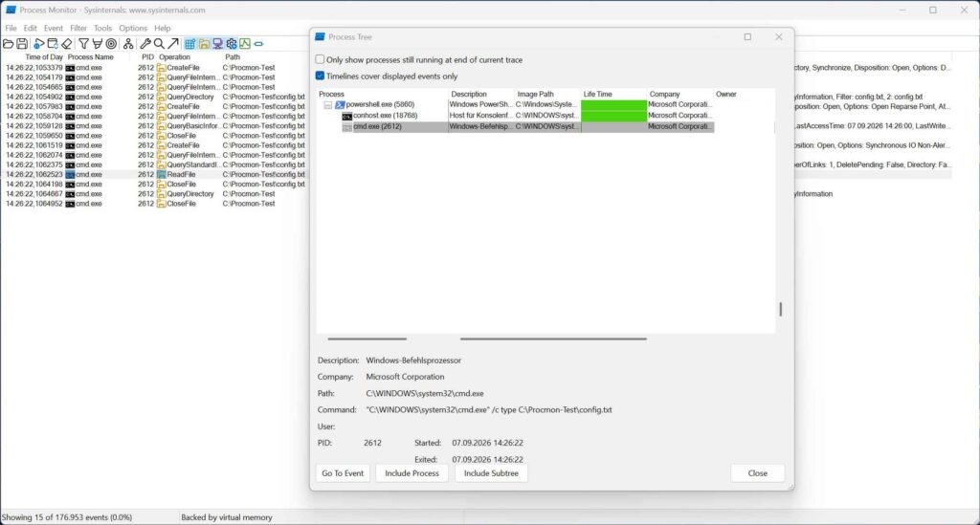Click the Operation column header in event list

click(188, 56)
